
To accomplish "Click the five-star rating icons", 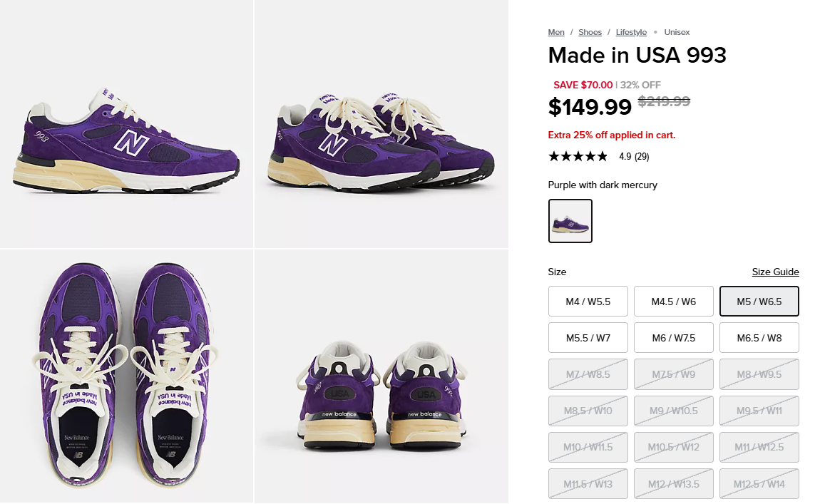I will click(578, 157).
